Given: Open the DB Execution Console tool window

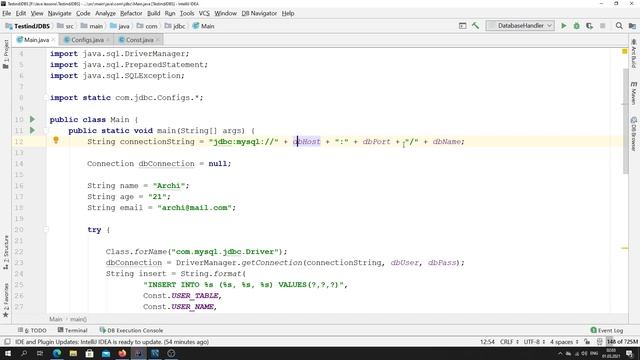Looking at the screenshot, I should (131, 330).
